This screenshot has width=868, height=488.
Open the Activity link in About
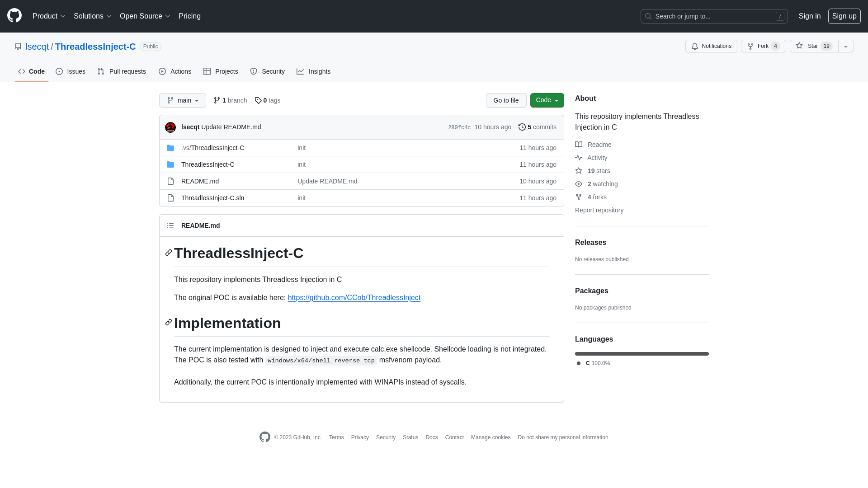pos(591,158)
